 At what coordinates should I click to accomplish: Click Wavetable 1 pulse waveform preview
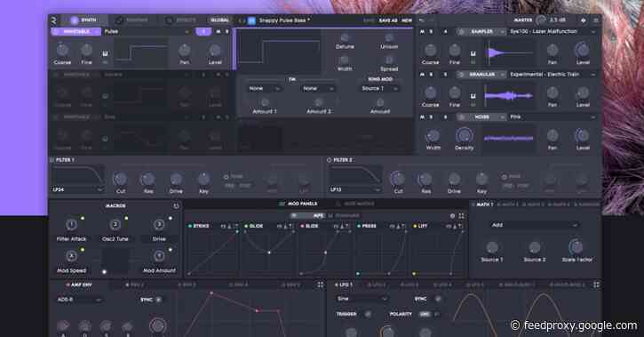point(141,53)
